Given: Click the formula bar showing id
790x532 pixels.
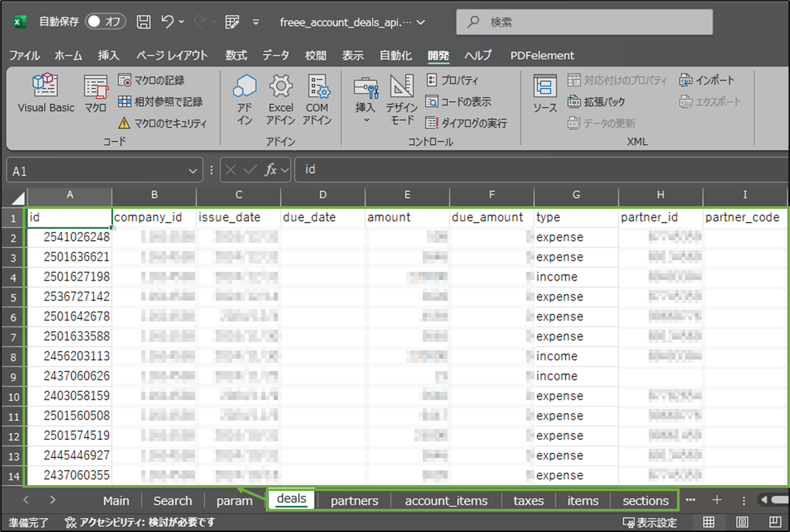Looking at the screenshot, I should [x=541, y=170].
